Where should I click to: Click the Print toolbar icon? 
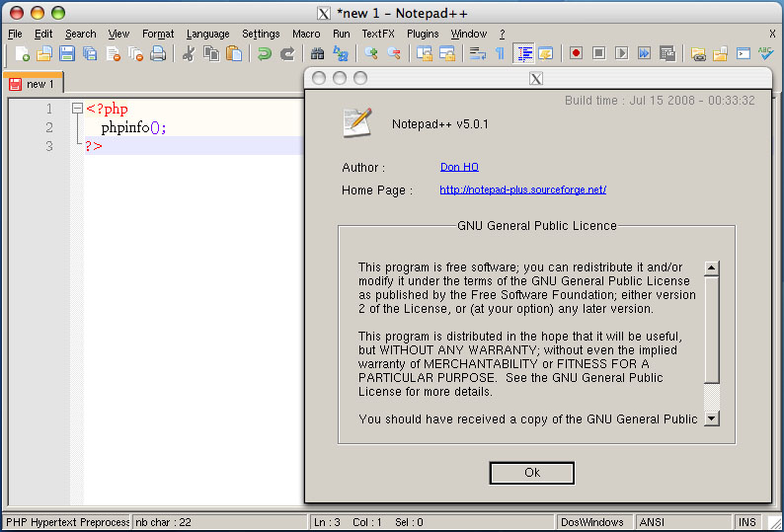pyautogui.click(x=158, y=54)
